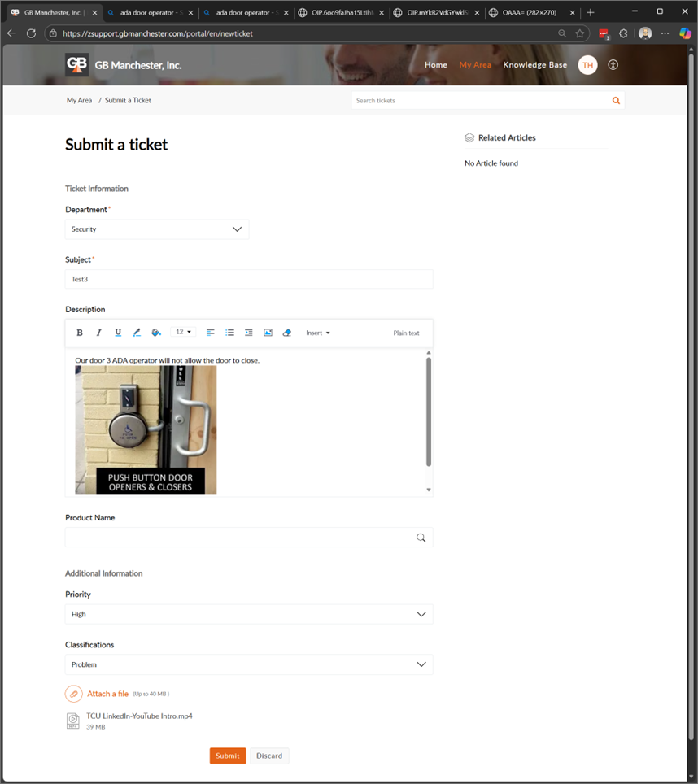Click the Attach a file link
The image size is (698, 784).
pos(107,694)
